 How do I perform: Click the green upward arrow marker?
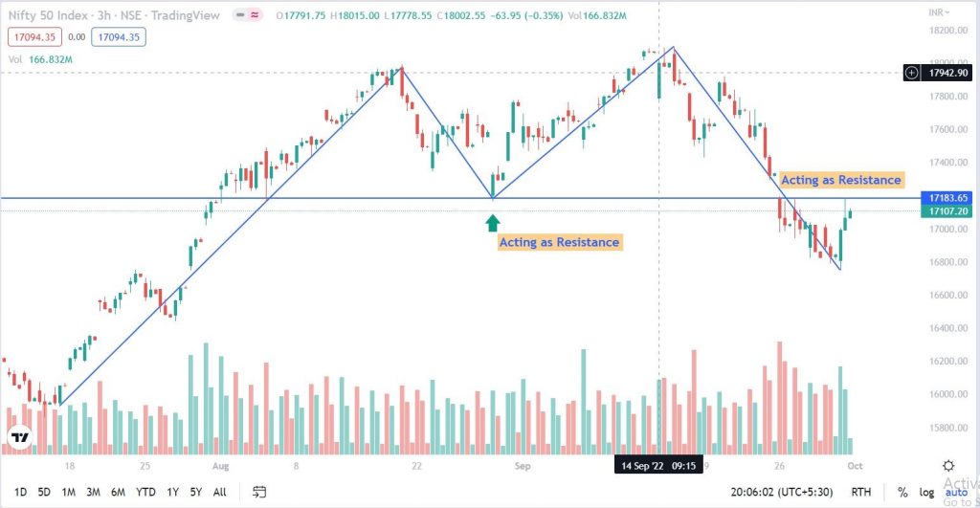[493, 223]
